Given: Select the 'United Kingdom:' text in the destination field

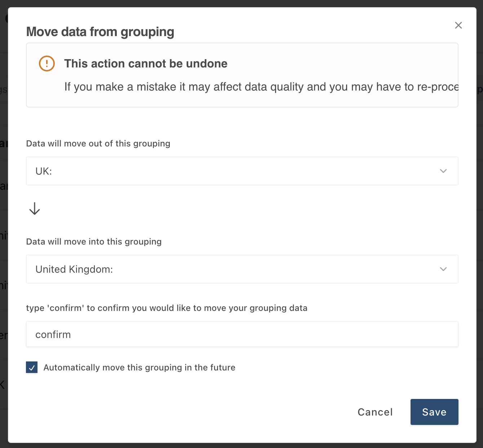Looking at the screenshot, I should coord(74,269).
